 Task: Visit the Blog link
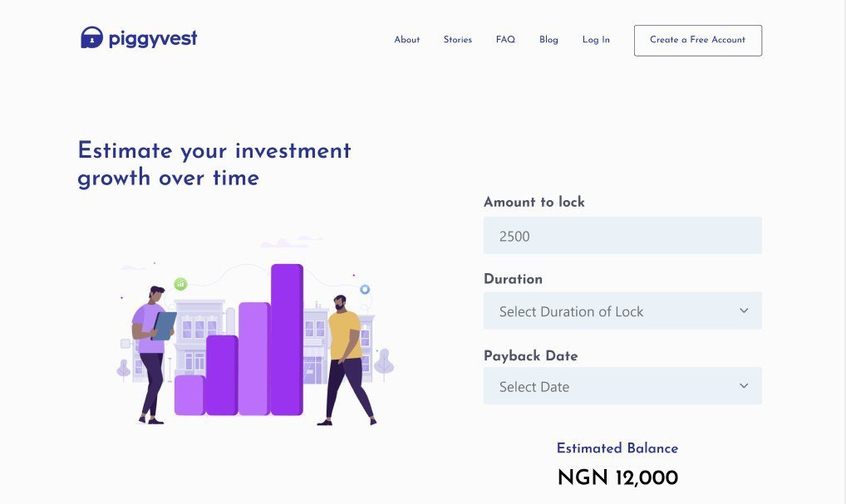pos(548,40)
